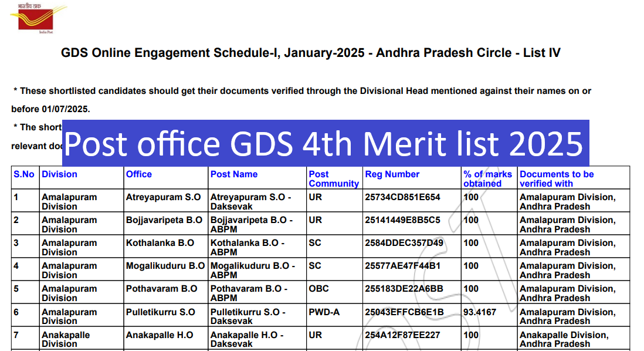The width and height of the screenshot is (644, 351).
Task: Click the Mogalikuduru B.O office cell
Action: 165,266
